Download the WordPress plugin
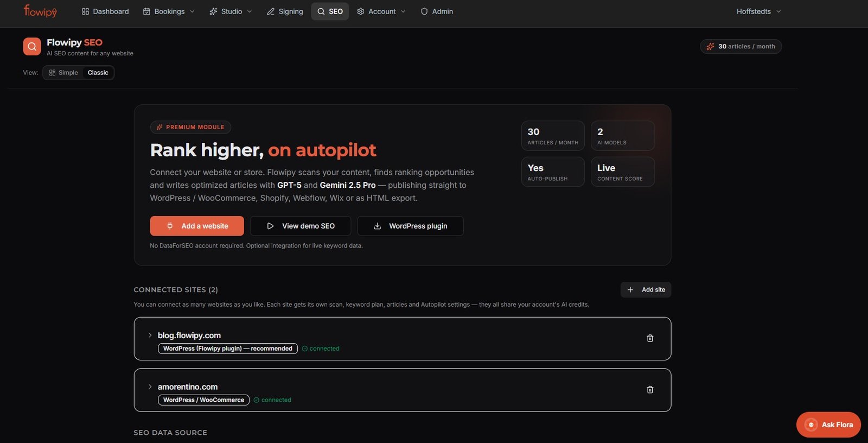Screen dimensions: 868x443 click(x=410, y=226)
